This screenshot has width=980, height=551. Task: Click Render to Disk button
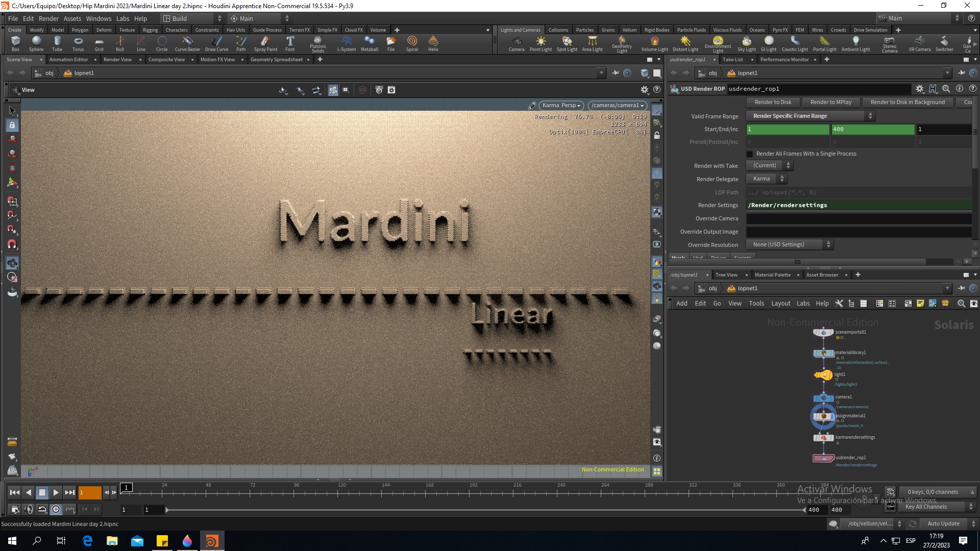[773, 103]
